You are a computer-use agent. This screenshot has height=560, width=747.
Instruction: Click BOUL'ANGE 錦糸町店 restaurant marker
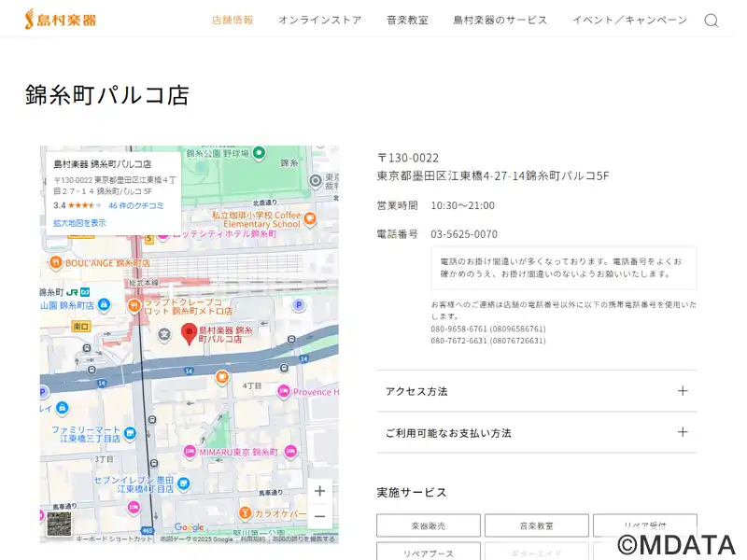pos(56,263)
